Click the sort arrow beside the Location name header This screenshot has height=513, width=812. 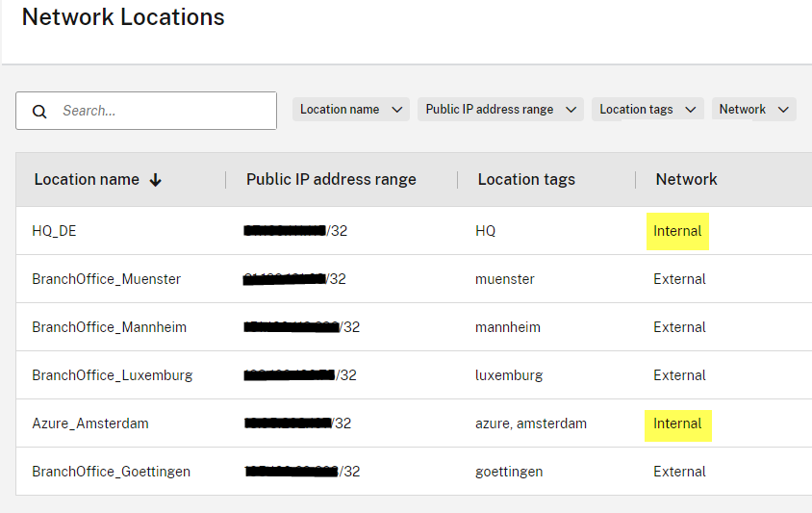[x=155, y=180]
